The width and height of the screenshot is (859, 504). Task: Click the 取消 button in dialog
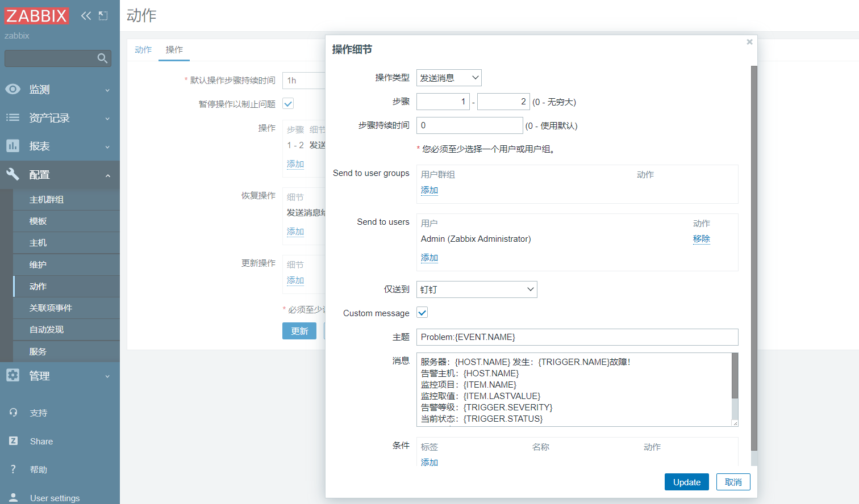(x=733, y=482)
